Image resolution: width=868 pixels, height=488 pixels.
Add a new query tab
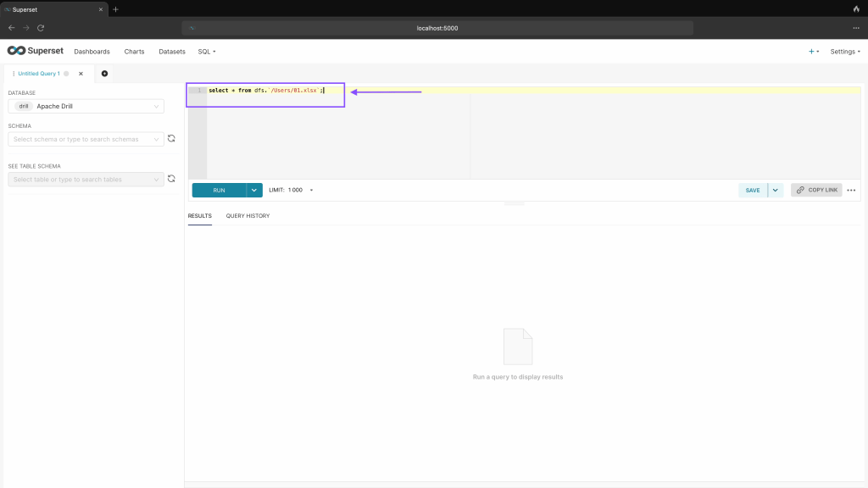point(104,74)
